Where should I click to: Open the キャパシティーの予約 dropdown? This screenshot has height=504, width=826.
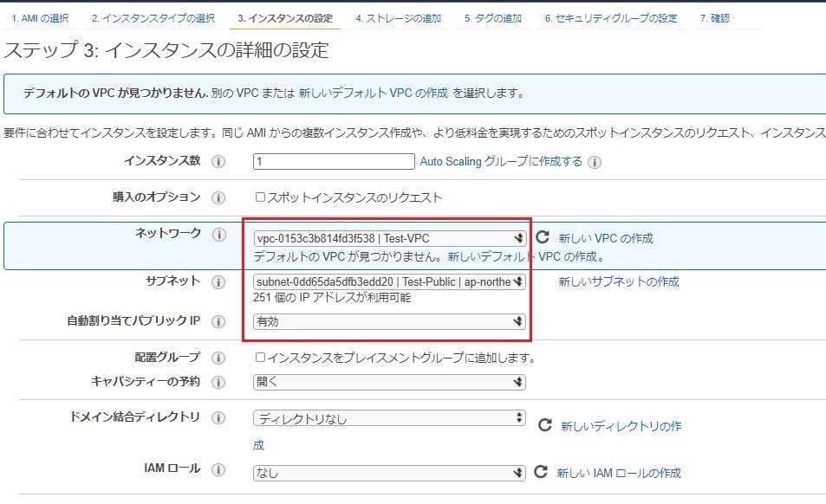pyautogui.click(x=389, y=382)
